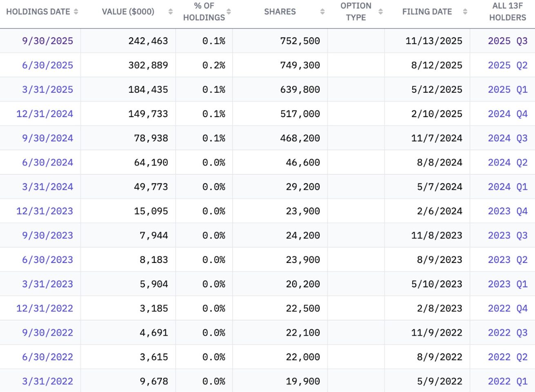
Task: Click sort icon for % of Holdings
Action: pos(229,12)
